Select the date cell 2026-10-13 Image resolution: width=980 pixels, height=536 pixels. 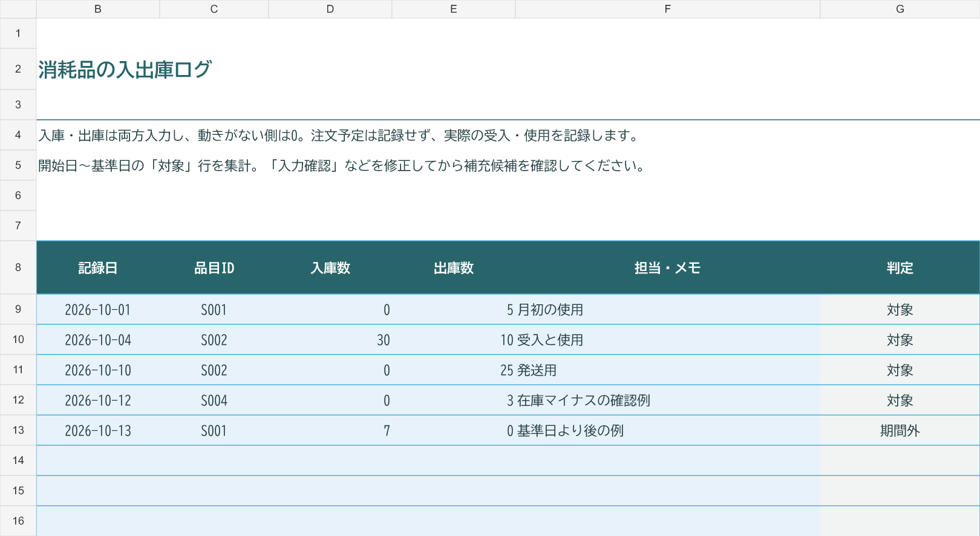click(x=98, y=431)
